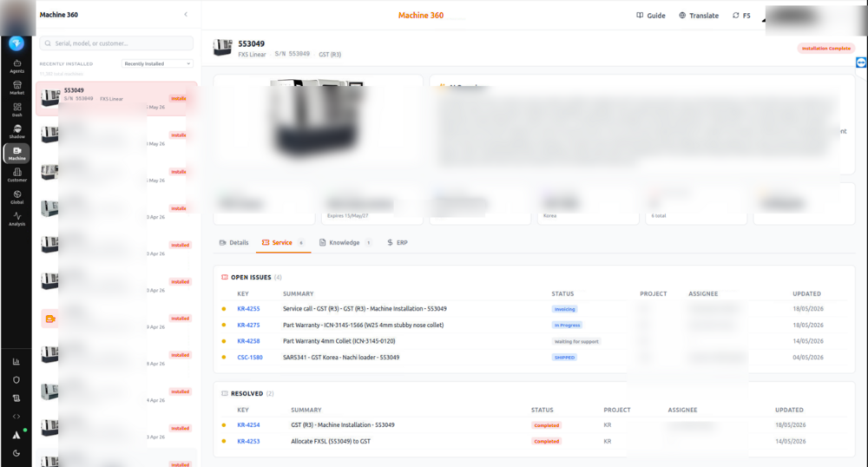Click the code brackets icon in sidebar
Image resolution: width=868 pixels, height=467 pixels.
tap(16, 416)
